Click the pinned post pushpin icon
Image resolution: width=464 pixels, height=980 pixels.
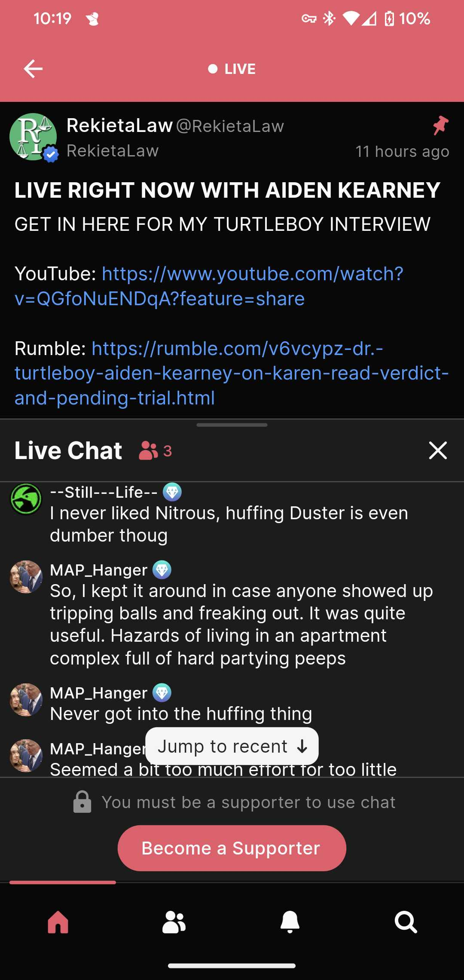(440, 125)
